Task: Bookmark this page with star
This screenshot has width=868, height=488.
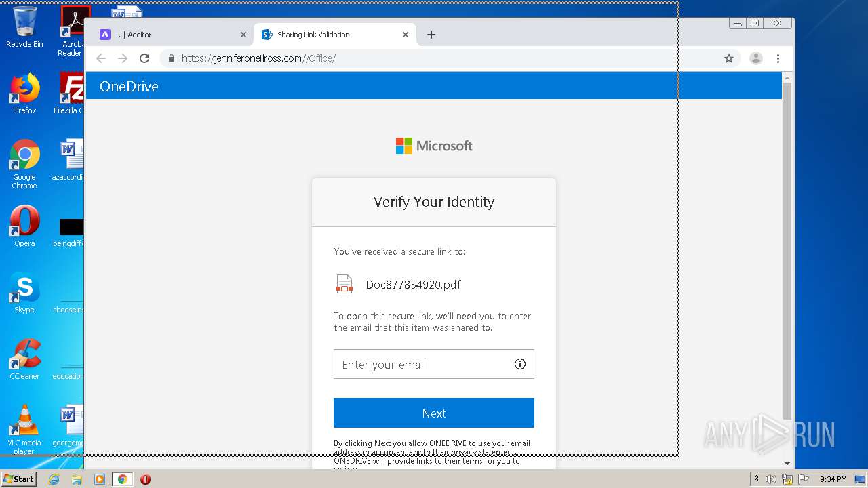Action: pos(729,58)
